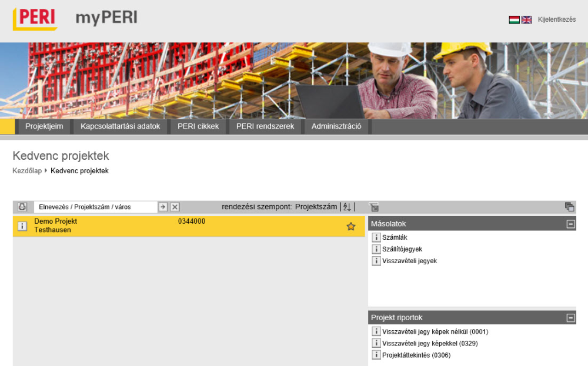This screenshot has width=588, height=366.
Task: Click the print icon beside the search field
Action: [x=22, y=207]
